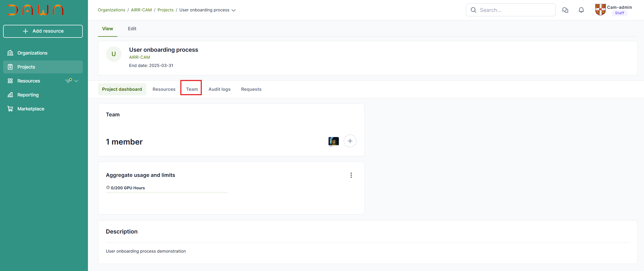Toggle the Resources filter icon in sidebar

(69, 81)
